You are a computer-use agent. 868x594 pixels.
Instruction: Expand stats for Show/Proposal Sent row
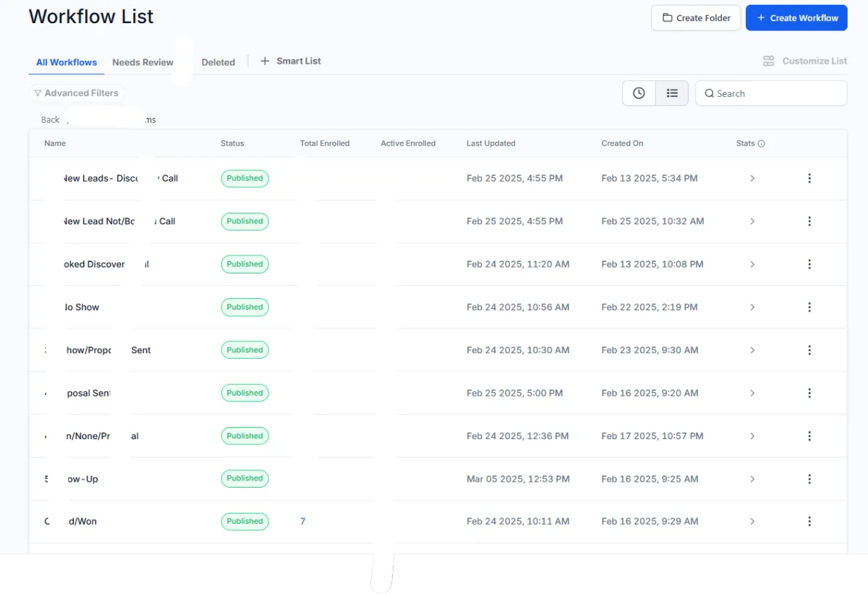[752, 350]
